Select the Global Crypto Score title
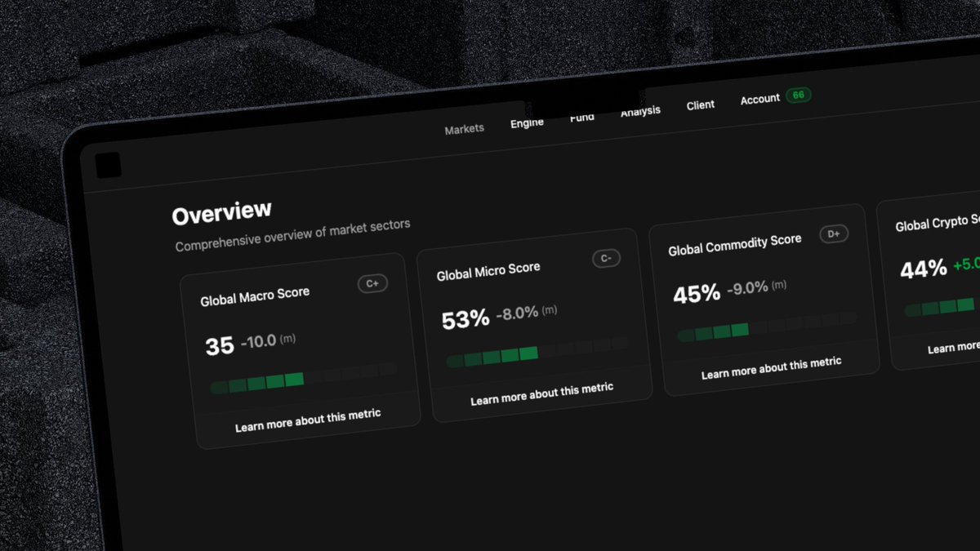 click(938, 223)
